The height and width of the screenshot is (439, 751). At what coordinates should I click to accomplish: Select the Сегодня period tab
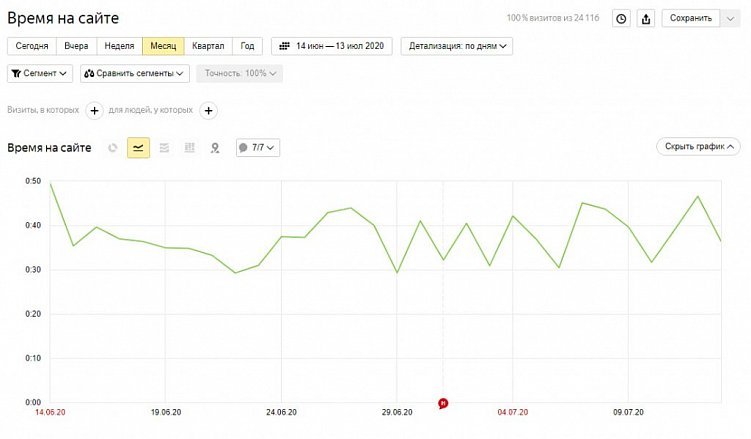(32, 46)
